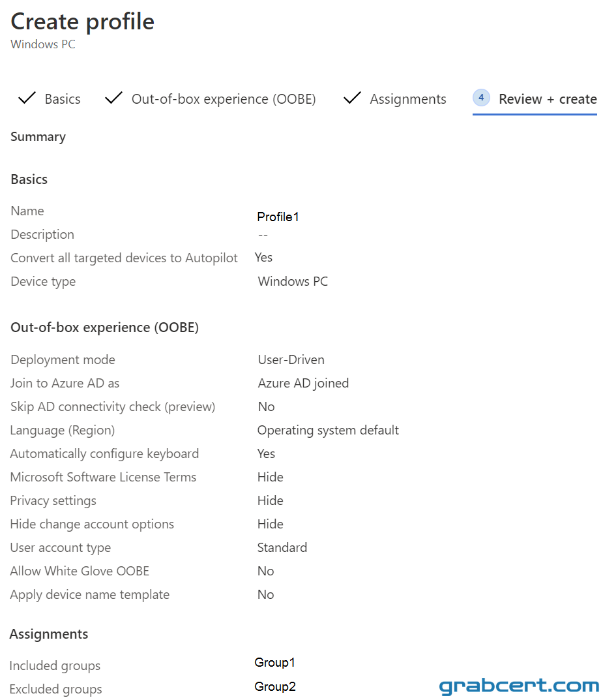Click the Windows PC device type value
Viewport: 603px width, 700px height.
click(x=293, y=282)
